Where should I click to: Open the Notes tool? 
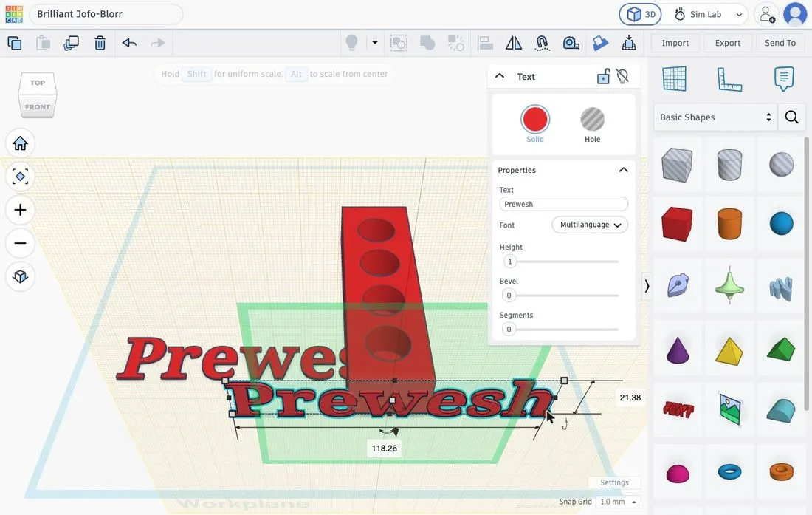(783, 79)
